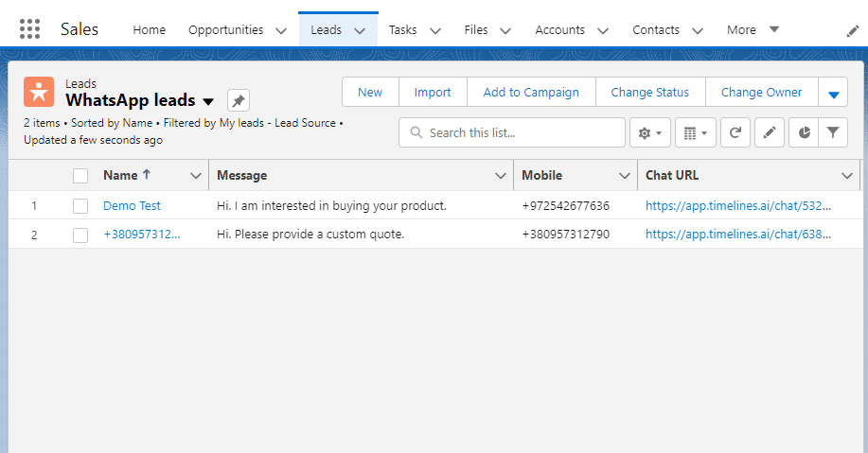Click the orange Leads object icon
The image size is (868, 453).
(x=39, y=92)
